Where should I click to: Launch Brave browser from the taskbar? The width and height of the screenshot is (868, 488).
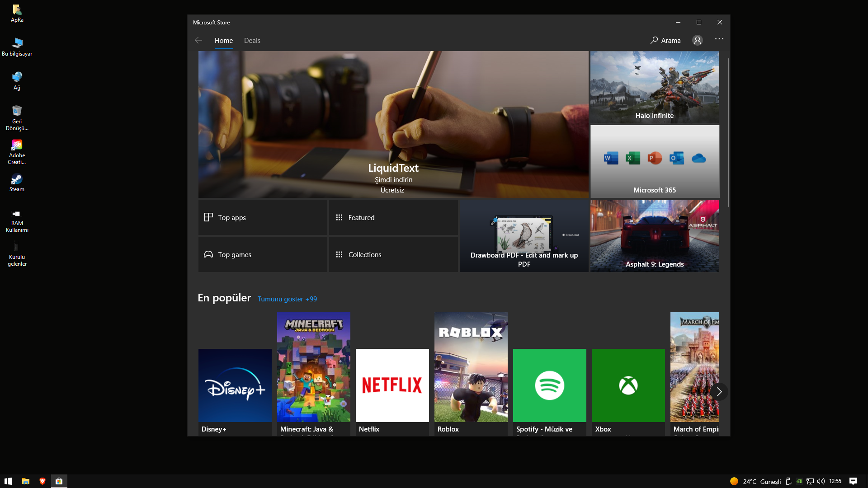(x=42, y=481)
